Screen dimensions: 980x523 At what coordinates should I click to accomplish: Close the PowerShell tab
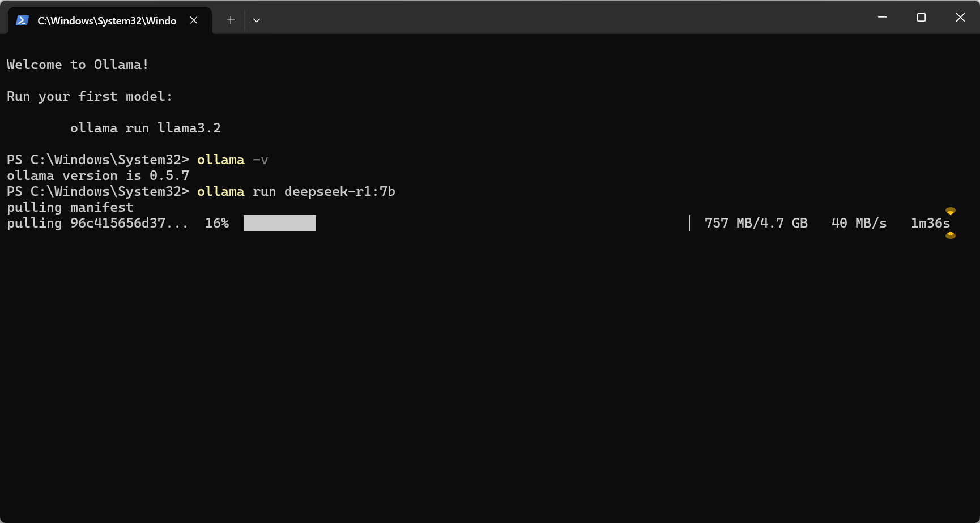tap(194, 20)
